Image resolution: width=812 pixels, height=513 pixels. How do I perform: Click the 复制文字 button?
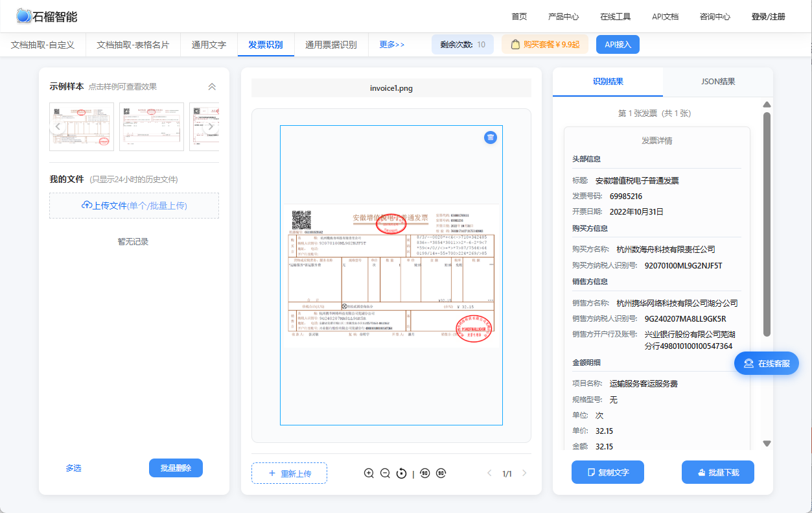pos(608,472)
